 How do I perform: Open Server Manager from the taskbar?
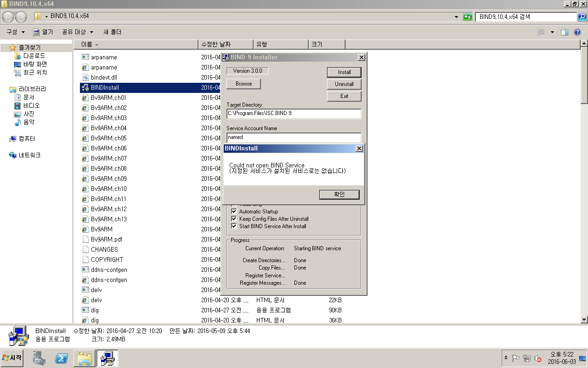39,358
